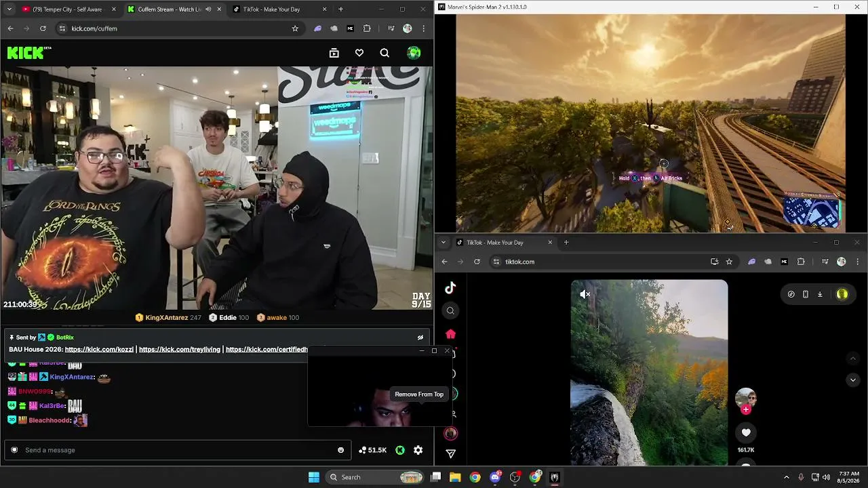Open File Explorer from taskbar

point(455,477)
